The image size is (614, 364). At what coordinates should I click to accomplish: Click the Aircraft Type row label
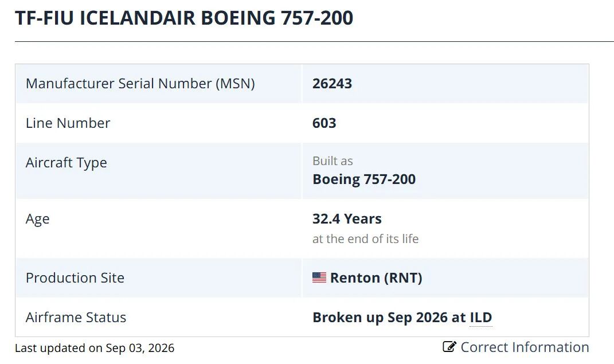(66, 163)
